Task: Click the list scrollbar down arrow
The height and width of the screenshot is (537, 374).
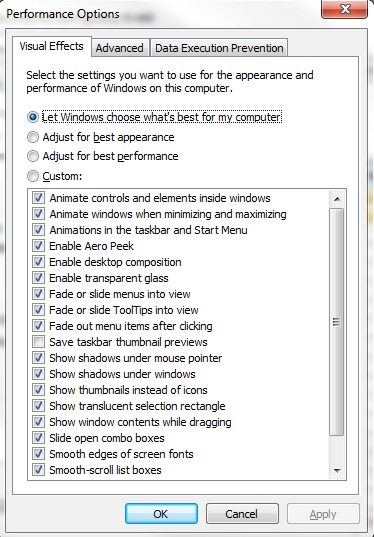Action: (337, 471)
